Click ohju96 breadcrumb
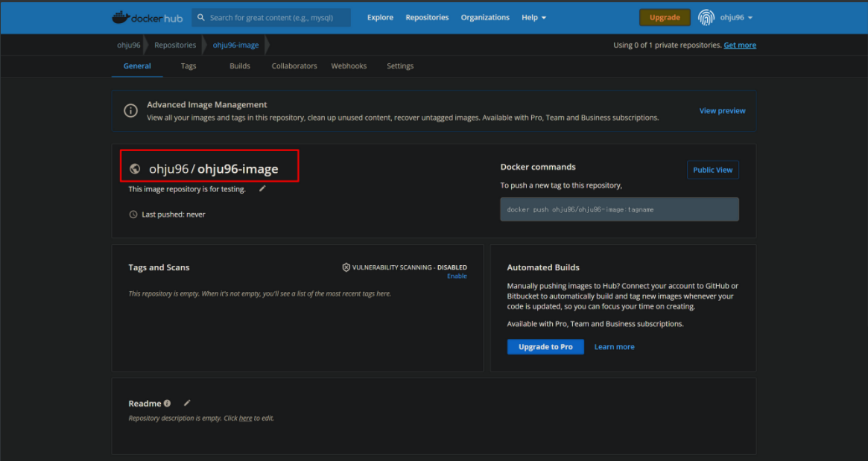The image size is (868, 461). tap(128, 45)
